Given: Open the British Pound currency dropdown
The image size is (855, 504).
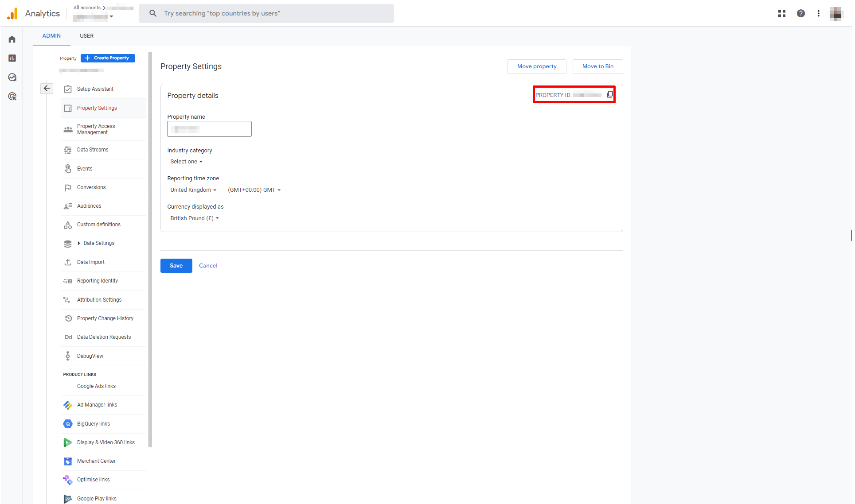Looking at the screenshot, I should [194, 218].
